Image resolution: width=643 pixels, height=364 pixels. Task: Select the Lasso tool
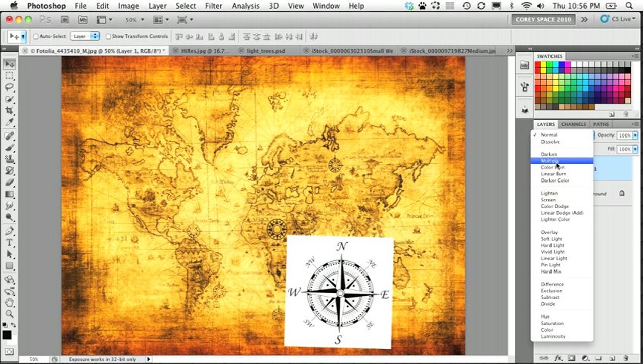pyautogui.click(x=9, y=87)
